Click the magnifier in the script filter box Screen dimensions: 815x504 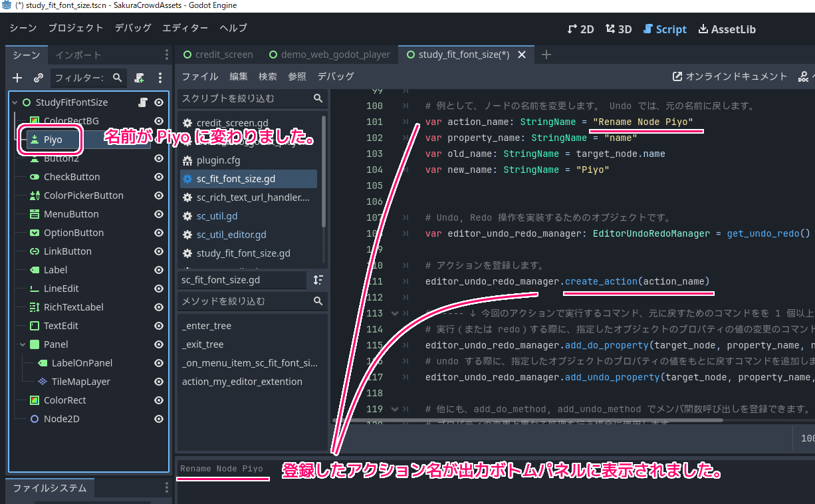click(318, 98)
